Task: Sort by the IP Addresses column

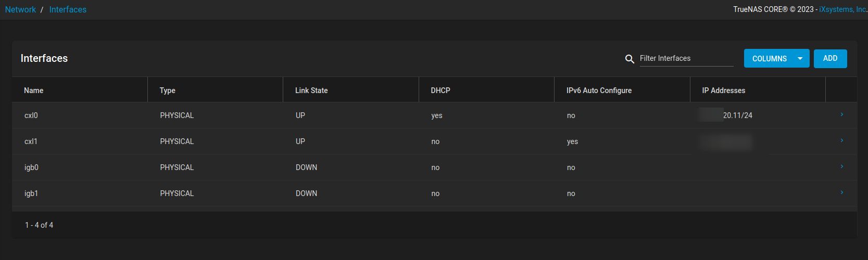Action: [x=723, y=90]
